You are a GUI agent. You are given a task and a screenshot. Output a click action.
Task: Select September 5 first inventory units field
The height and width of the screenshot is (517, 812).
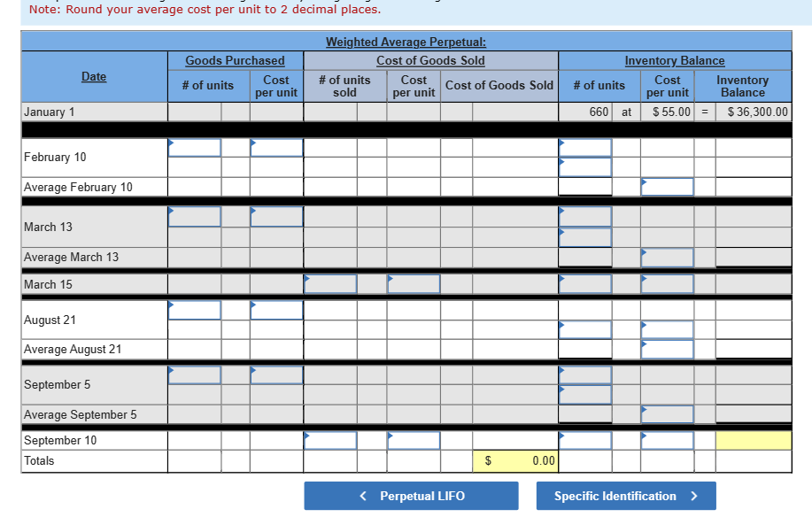[x=585, y=375]
